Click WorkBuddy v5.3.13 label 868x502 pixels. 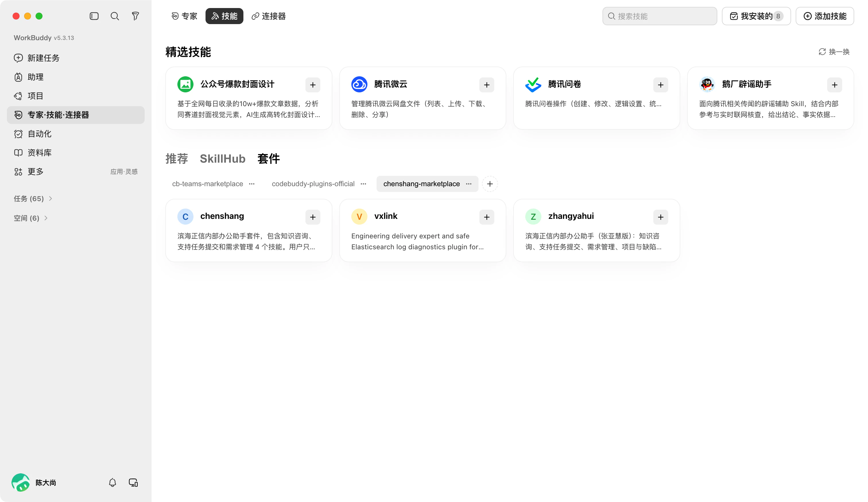[44, 38]
